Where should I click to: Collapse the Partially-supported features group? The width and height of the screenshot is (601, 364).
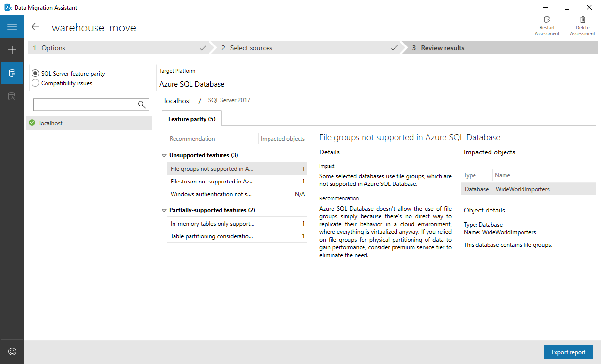coord(164,211)
